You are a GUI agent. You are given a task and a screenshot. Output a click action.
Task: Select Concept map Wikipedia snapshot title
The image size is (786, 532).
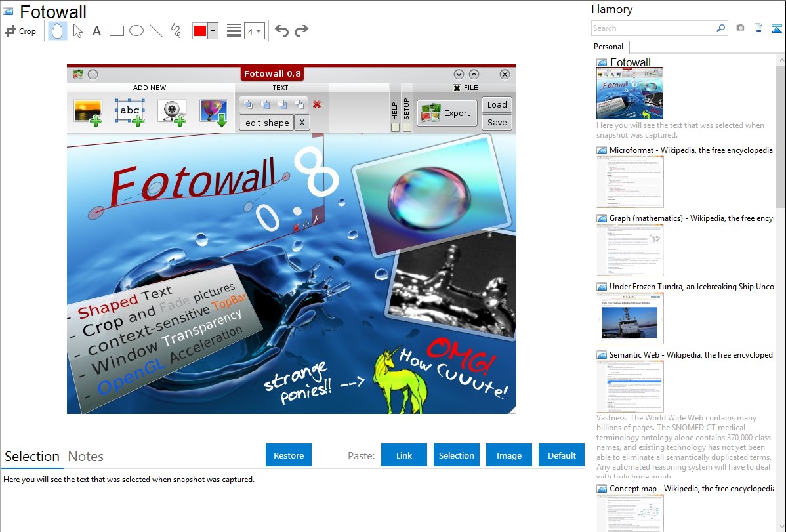point(691,489)
